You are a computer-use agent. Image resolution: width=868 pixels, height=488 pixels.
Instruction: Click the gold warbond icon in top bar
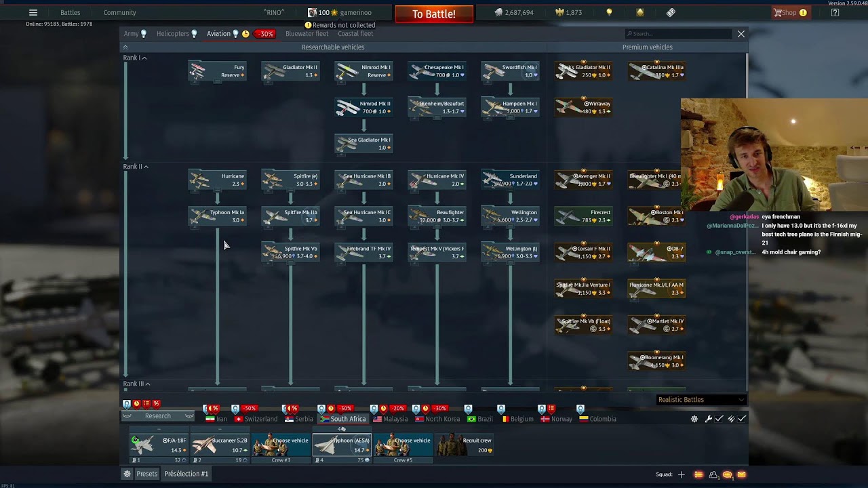(640, 12)
